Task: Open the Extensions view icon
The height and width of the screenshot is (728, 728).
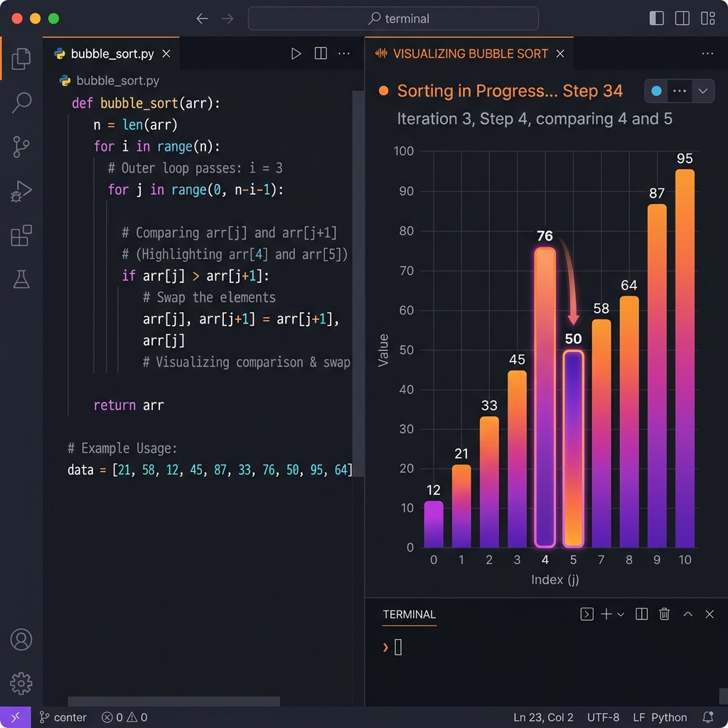Action: [21, 235]
